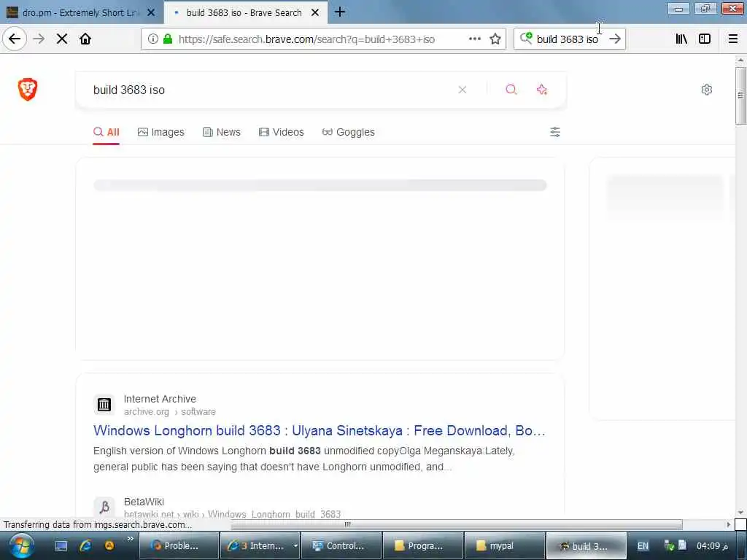Open the home page icon
Image resolution: width=747 pixels, height=560 pixels.
click(85, 39)
